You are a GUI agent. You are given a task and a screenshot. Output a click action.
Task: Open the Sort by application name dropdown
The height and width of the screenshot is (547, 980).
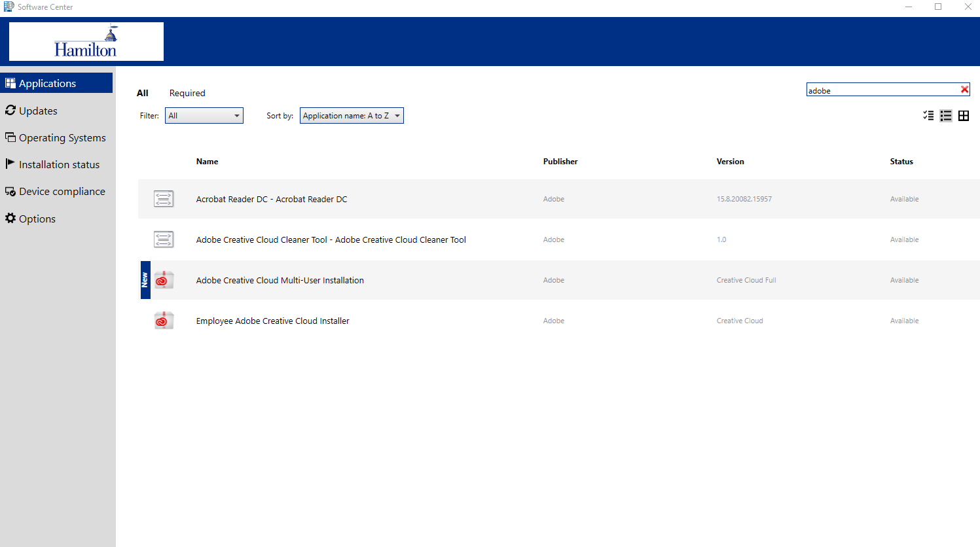click(x=352, y=116)
